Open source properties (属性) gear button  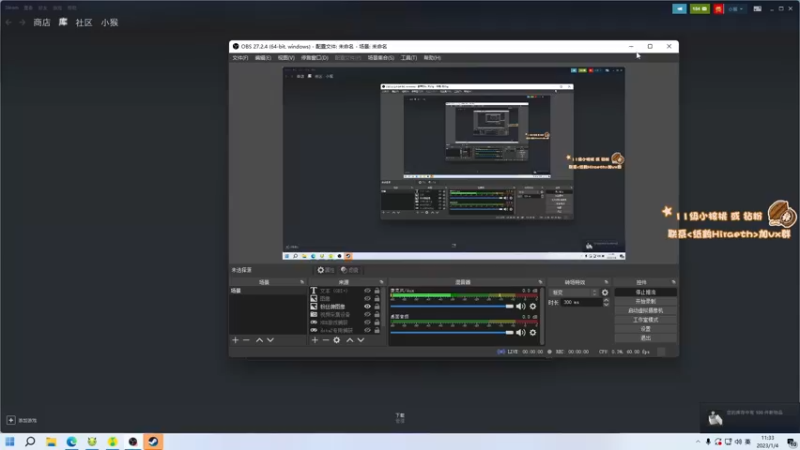tap(326, 270)
